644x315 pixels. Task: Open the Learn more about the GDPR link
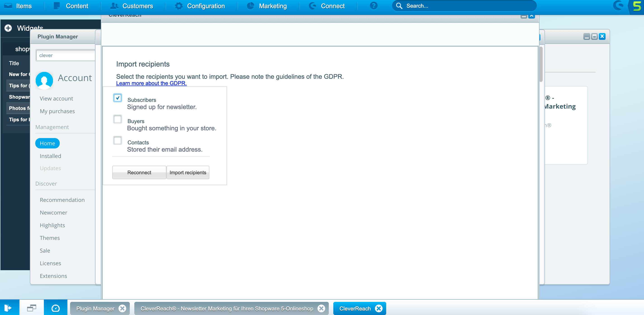pos(151,83)
